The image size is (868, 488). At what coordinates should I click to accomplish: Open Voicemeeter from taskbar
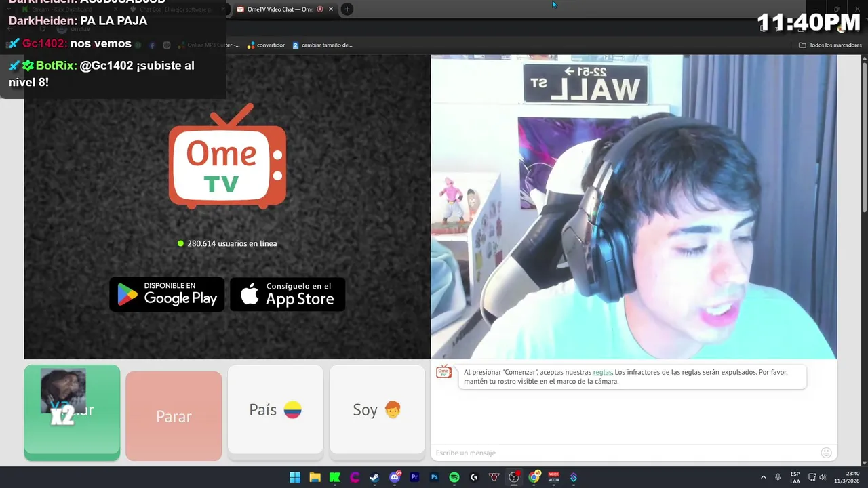tap(554, 477)
